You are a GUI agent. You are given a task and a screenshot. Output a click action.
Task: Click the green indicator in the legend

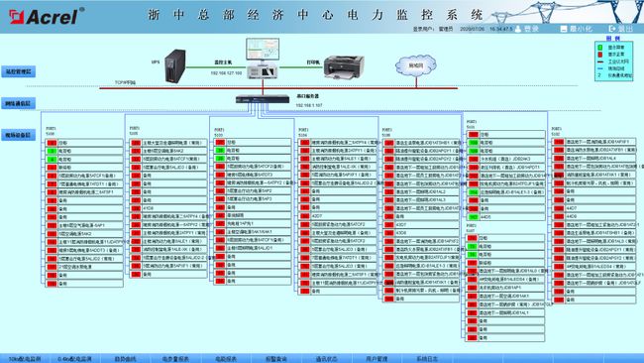600,48
